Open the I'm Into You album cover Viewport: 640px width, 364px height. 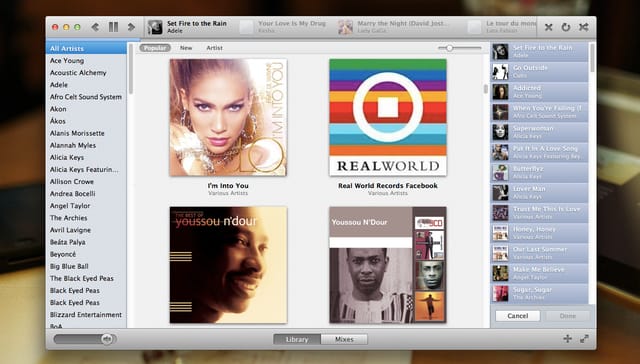coord(228,118)
